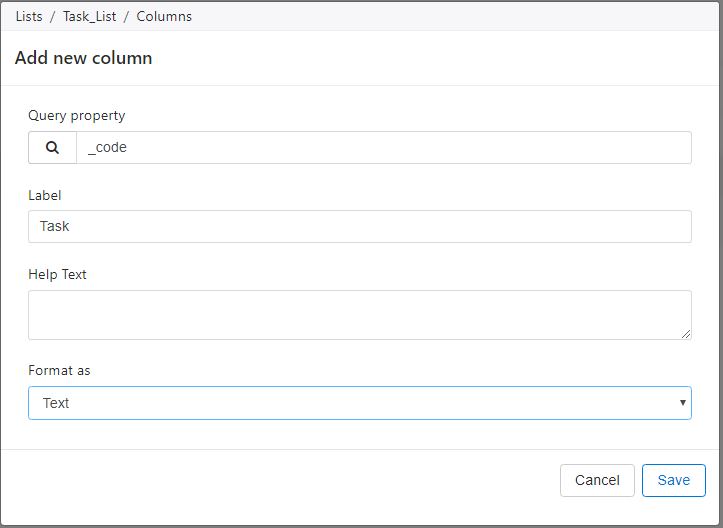Select the empty Help Text textarea
Viewport: 723px width, 528px height.
(360, 315)
